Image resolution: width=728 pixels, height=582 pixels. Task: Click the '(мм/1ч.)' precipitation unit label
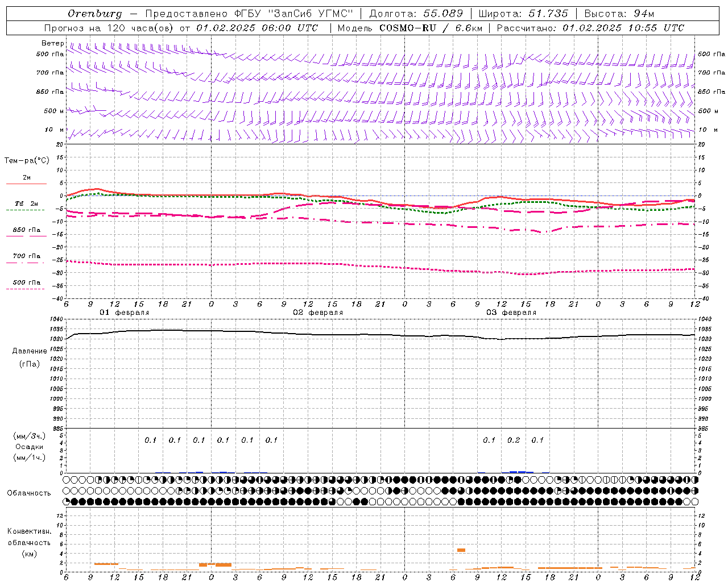tap(29, 458)
